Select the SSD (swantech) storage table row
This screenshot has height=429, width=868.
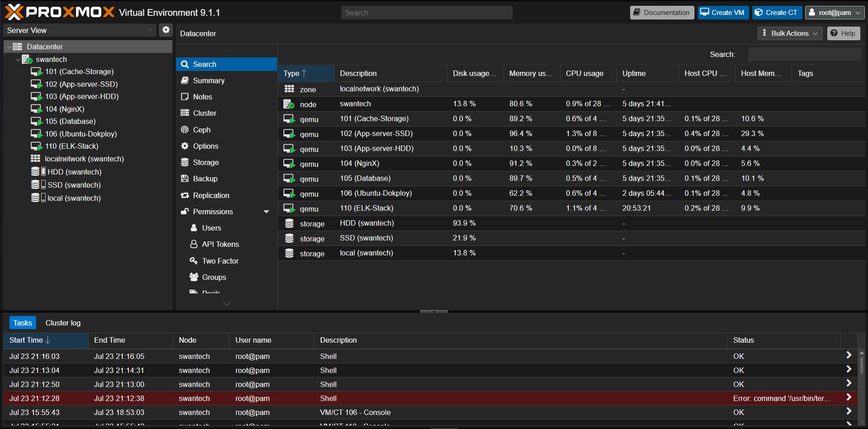click(571, 238)
